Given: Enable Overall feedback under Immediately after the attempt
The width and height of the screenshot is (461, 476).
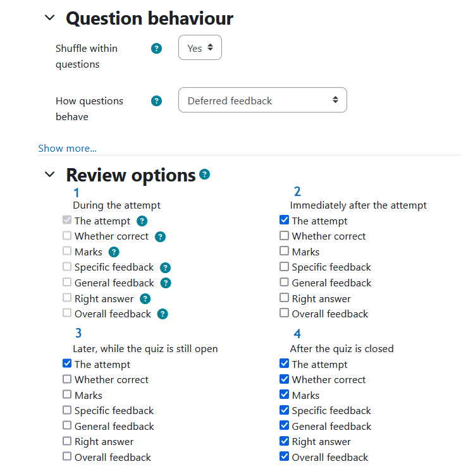Looking at the screenshot, I should coord(284,313).
